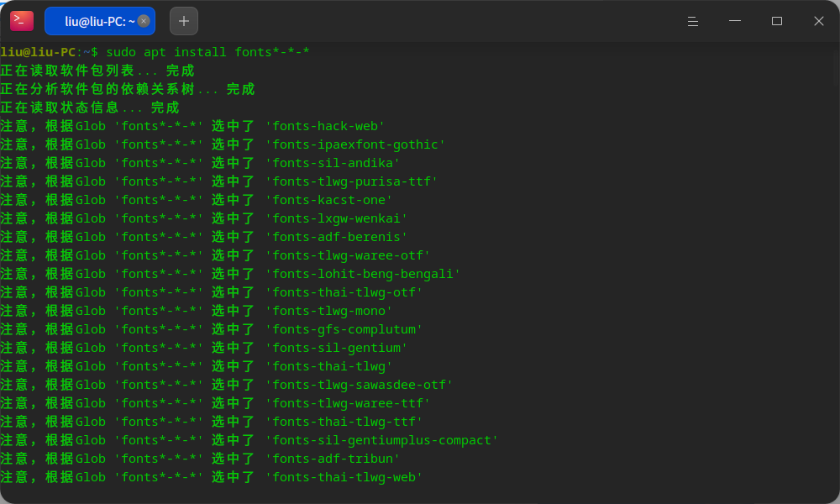Click the line mentioning 'fonts-lohit-beng-bengali'

(x=230, y=274)
